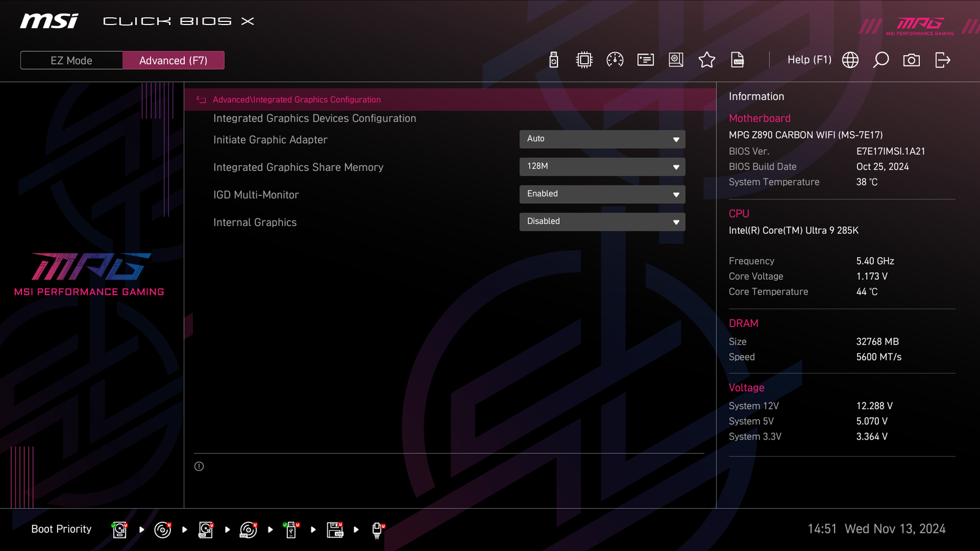Click the exit arrow icon

pos(943,60)
